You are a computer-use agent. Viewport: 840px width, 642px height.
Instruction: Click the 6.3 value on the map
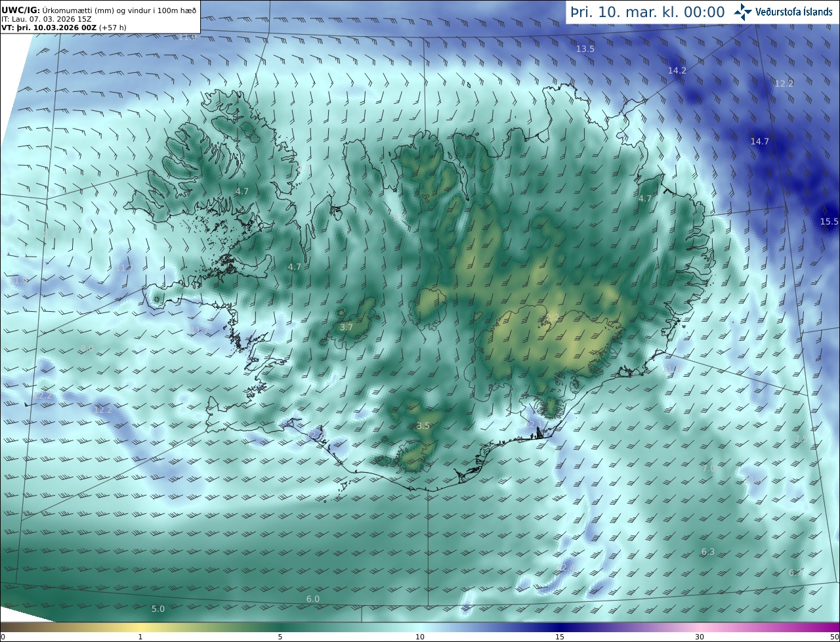click(x=708, y=551)
